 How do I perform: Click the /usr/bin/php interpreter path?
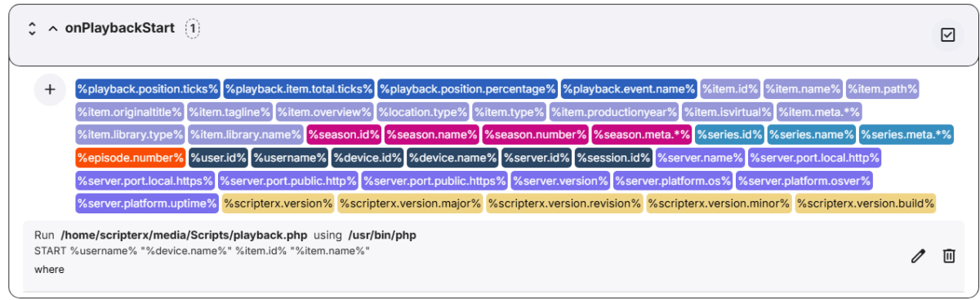pos(382,235)
